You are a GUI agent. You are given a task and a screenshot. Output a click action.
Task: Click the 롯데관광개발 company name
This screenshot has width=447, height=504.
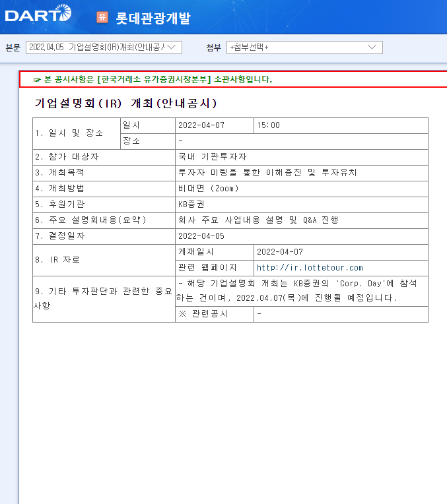(153, 18)
